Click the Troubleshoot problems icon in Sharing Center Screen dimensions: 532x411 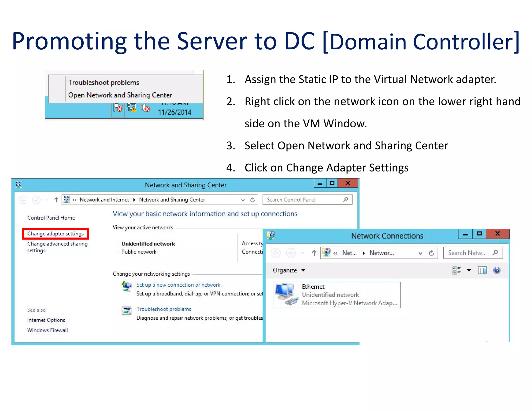click(127, 310)
